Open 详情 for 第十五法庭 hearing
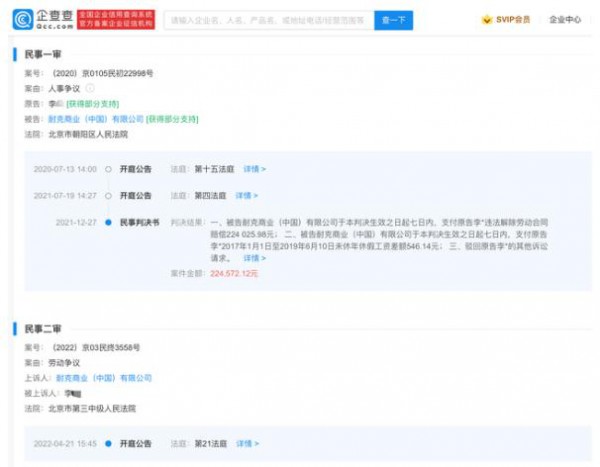600x467 pixels. pyautogui.click(x=254, y=169)
